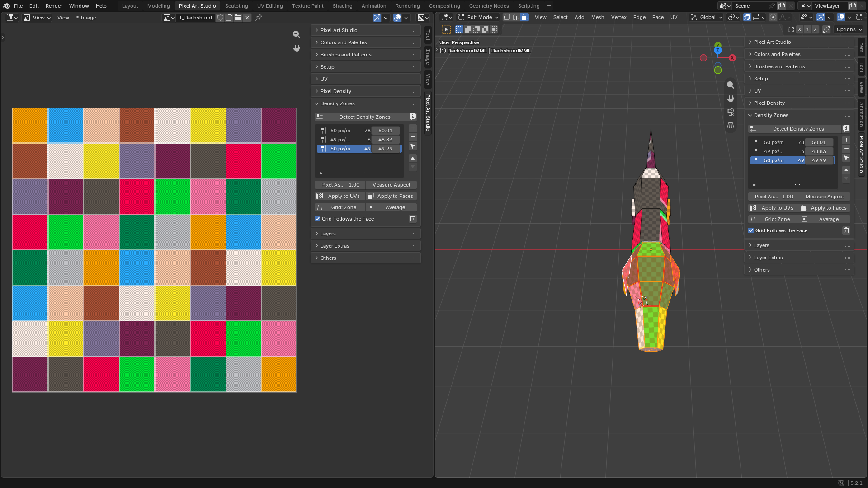
Task: Expand Brushes and Patterns panel in image editor
Action: [365, 55]
